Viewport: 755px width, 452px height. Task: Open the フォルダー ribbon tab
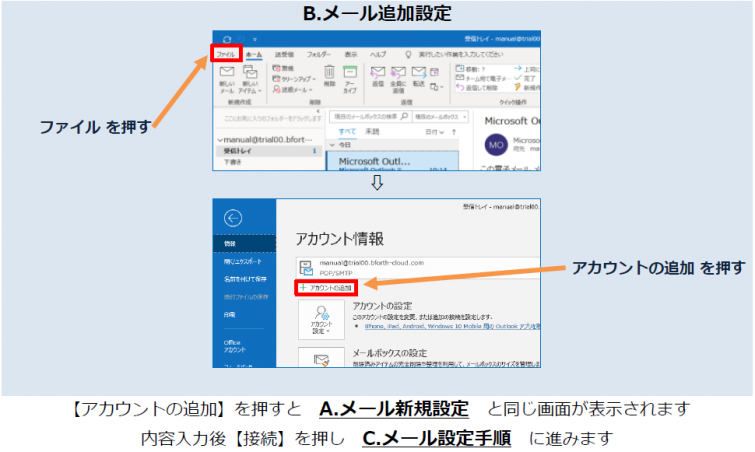pyautogui.click(x=319, y=52)
